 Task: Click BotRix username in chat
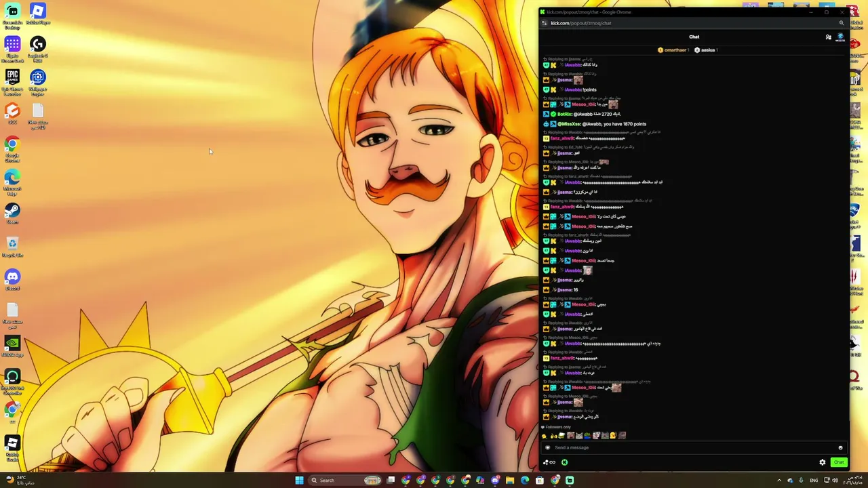pos(565,114)
